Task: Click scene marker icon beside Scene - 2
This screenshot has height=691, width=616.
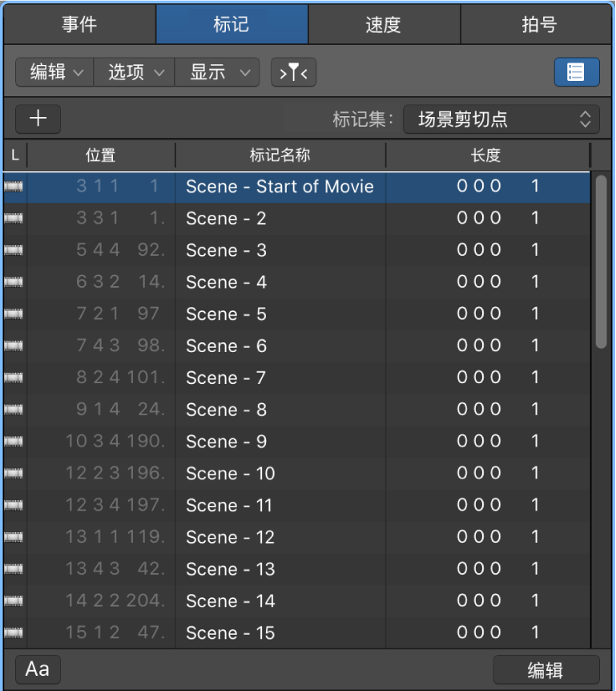Action: tap(14, 219)
